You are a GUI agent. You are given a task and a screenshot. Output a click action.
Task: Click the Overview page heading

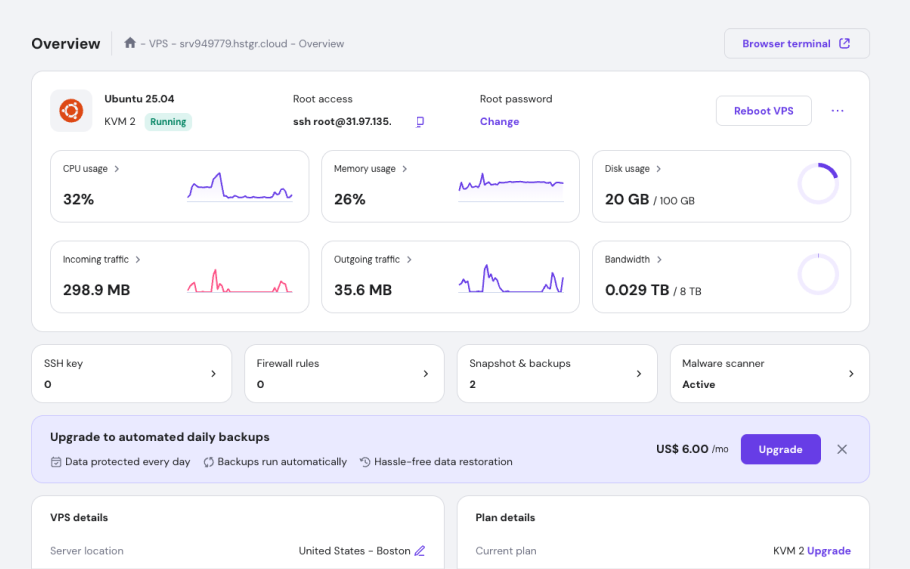pyautogui.click(x=66, y=44)
